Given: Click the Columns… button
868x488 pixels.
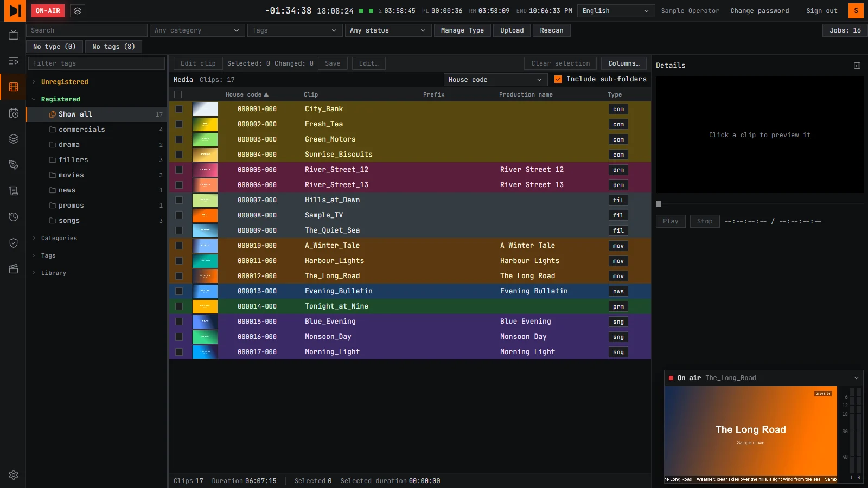Looking at the screenshot, I should [624, 63].
